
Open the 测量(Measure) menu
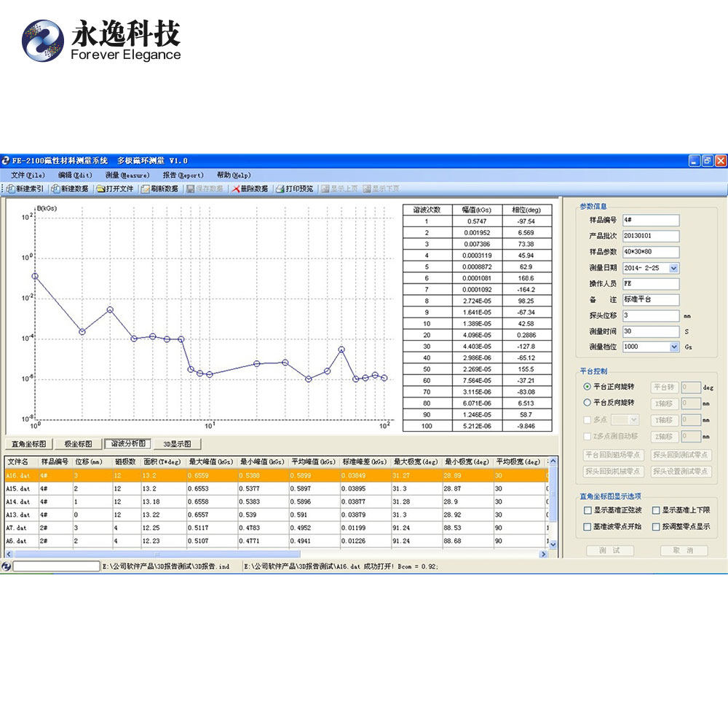point(127,175)
